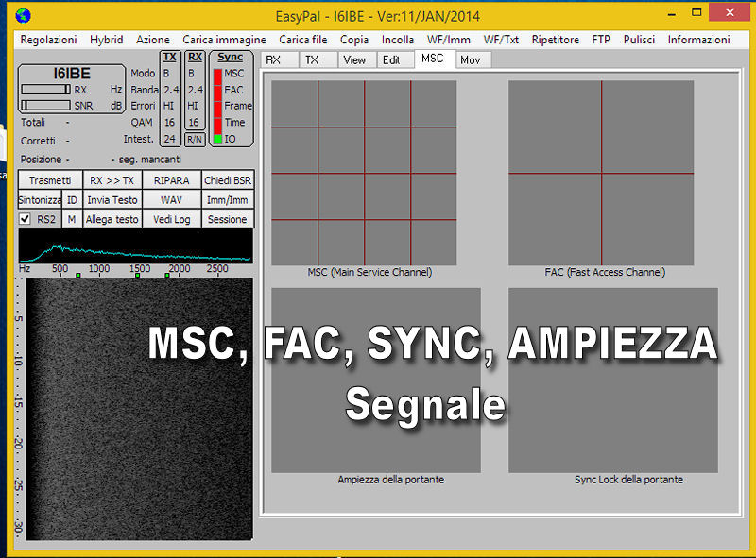The width and height of the screenshot is (756, 558).
Task: Click the TX QAM value 16
Action: coord(169,123)
